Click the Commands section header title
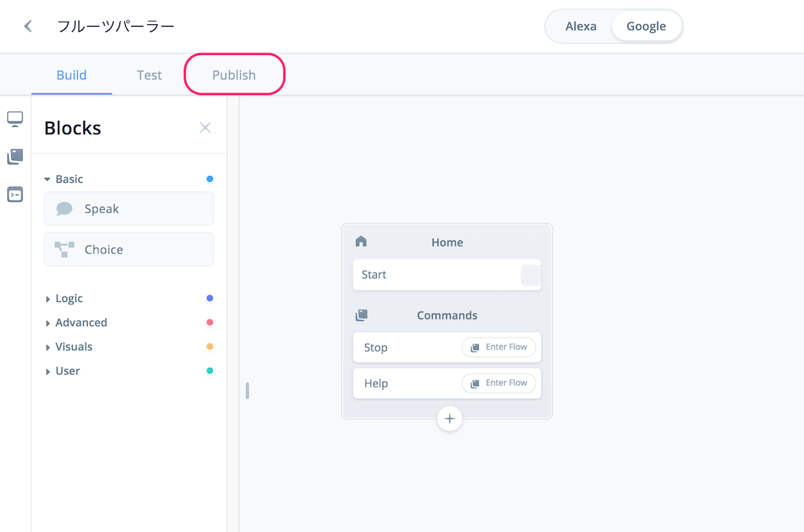804x532 pixels. (x=447, y=315)
